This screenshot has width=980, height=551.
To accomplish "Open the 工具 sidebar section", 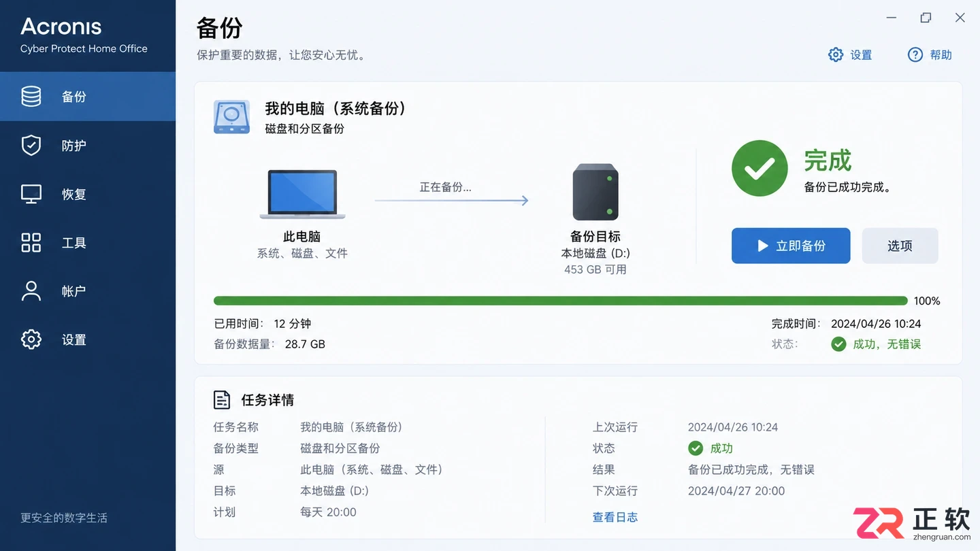I will click(x=88, y=243).
